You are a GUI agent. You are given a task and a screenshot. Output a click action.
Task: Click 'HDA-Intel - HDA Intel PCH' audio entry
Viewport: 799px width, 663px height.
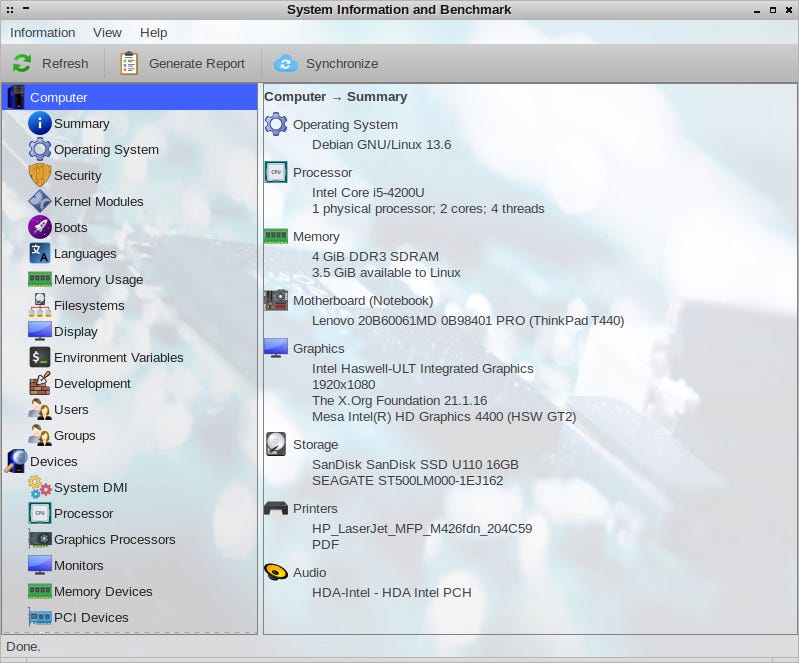point(391,593)
